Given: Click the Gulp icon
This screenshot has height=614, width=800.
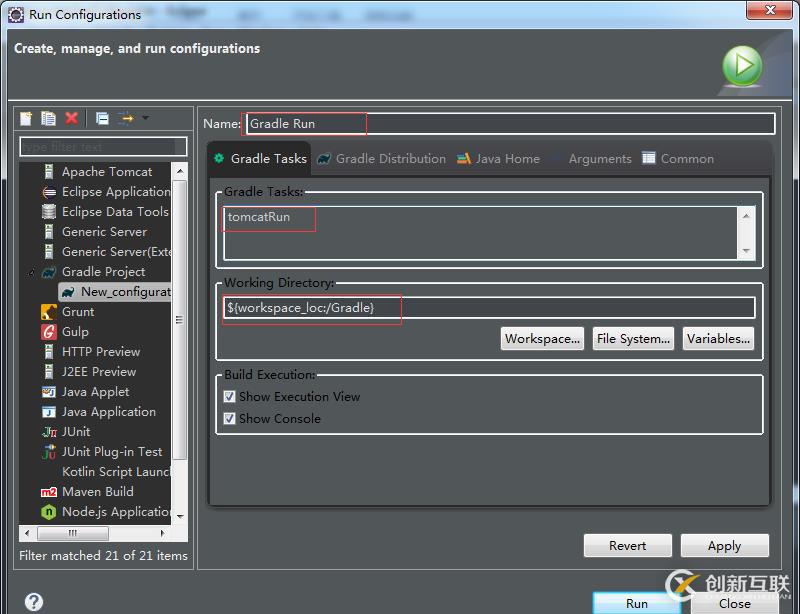Looking at the screenshot, I should [49, 332].
